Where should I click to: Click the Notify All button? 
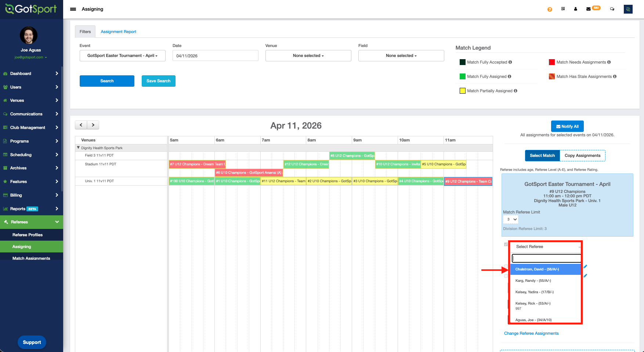tap(567, 126)
